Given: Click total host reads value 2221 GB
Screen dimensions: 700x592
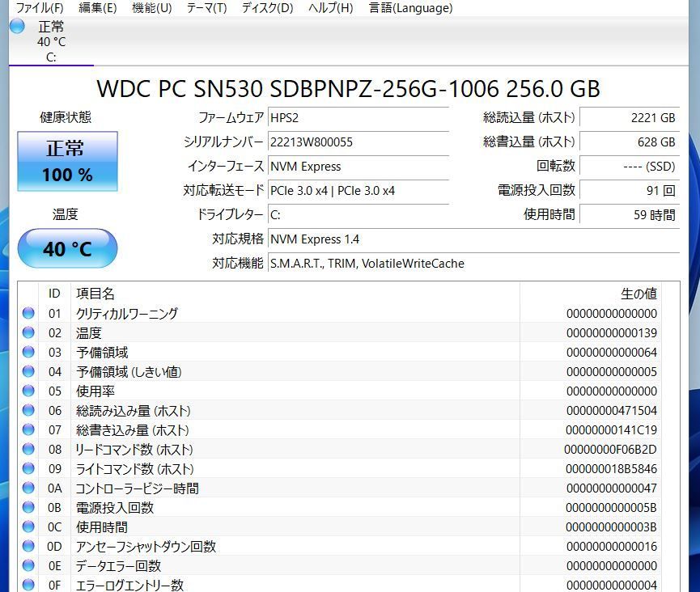Looking at the screenshot, I should [630, 118].
